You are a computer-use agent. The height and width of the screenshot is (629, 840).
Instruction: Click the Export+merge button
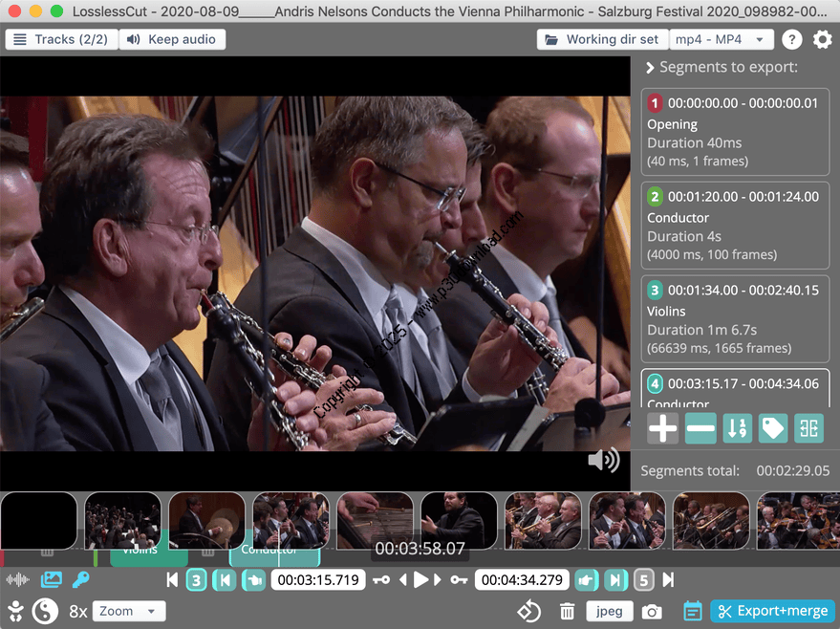(772, 611)
